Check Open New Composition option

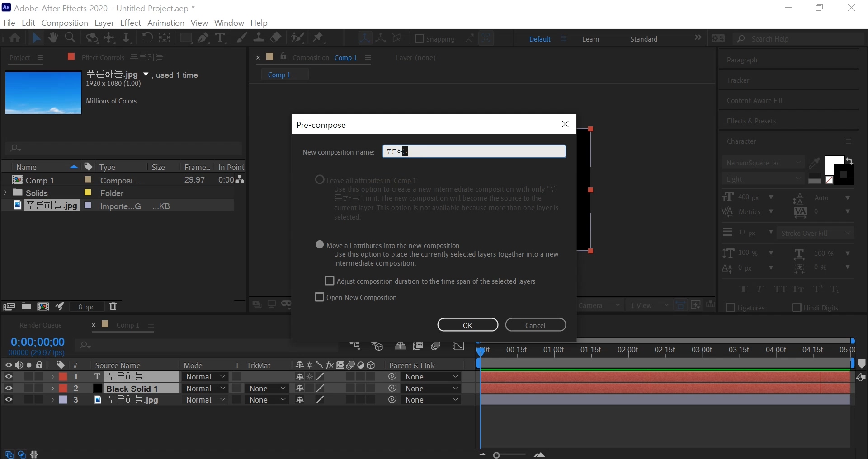click(x=319, y=297)
